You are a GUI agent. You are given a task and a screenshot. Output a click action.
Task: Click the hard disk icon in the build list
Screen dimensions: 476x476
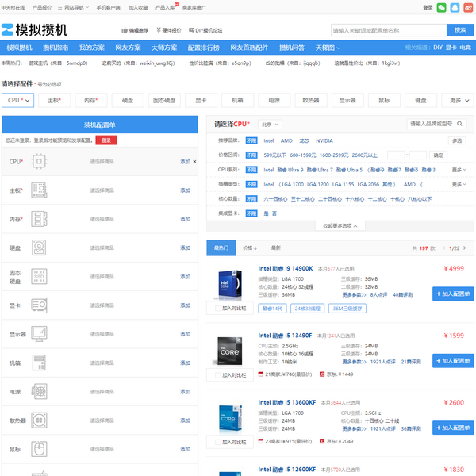tap(40, 248)
